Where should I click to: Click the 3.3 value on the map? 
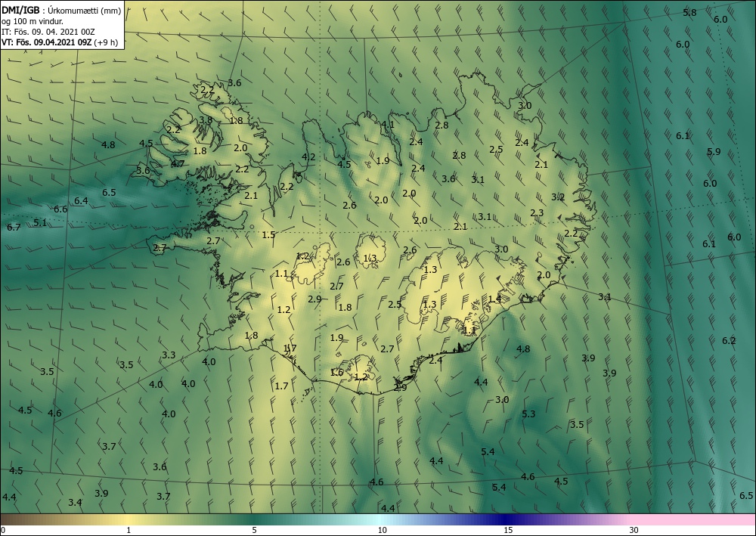coord(169,355)
